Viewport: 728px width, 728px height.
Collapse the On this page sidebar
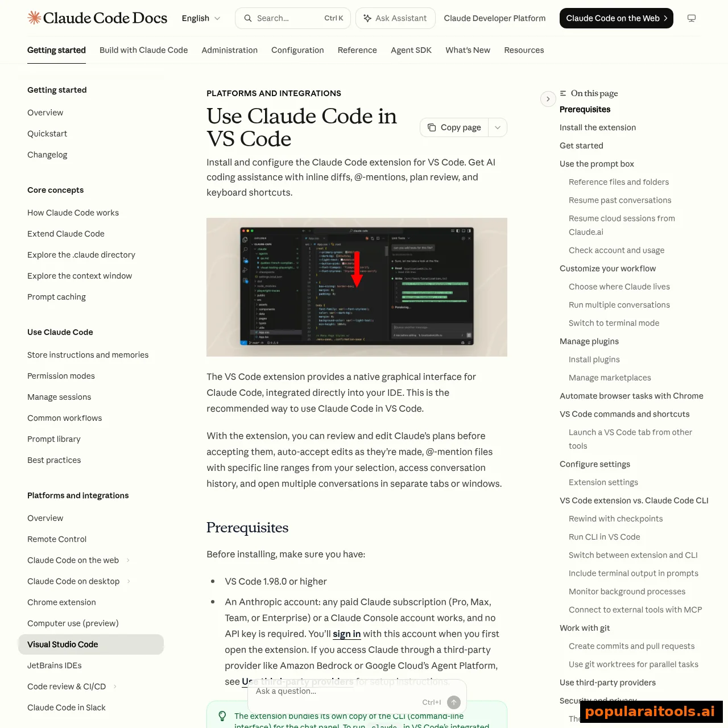click(548, 99)
